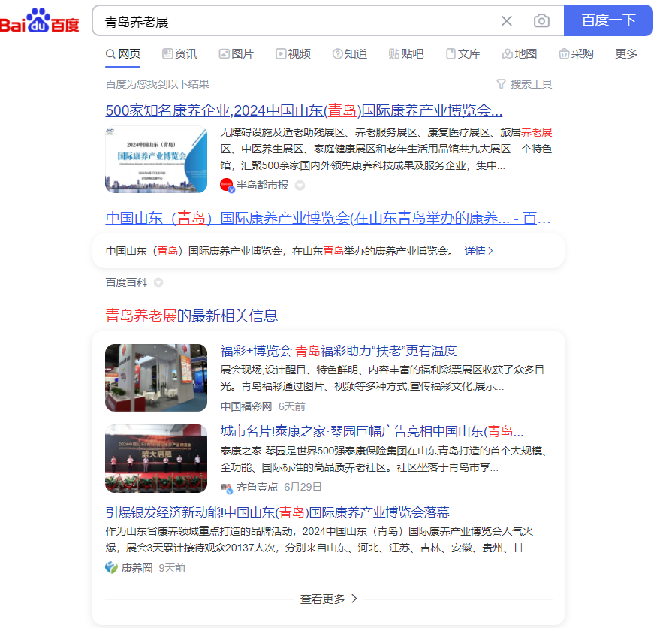Open the 视频 tab
This screenshot has height=628, width=672.
293,54
